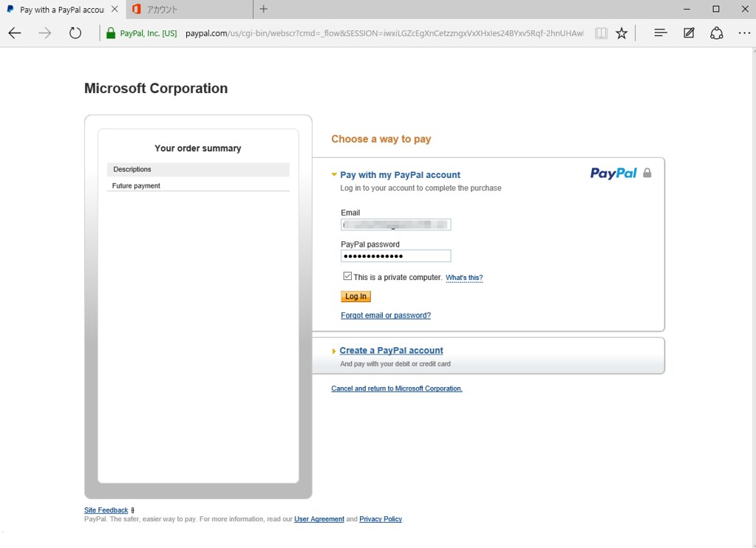The height and width of the screenshot is (548, 756).
Task: Add page to favorites star icon
Action: [622, 33]
